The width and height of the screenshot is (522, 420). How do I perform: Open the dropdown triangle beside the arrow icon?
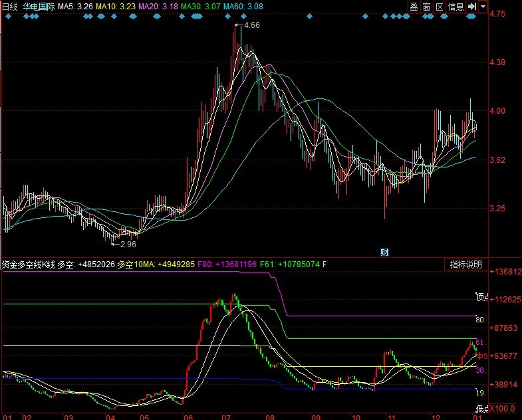(483, 7)
